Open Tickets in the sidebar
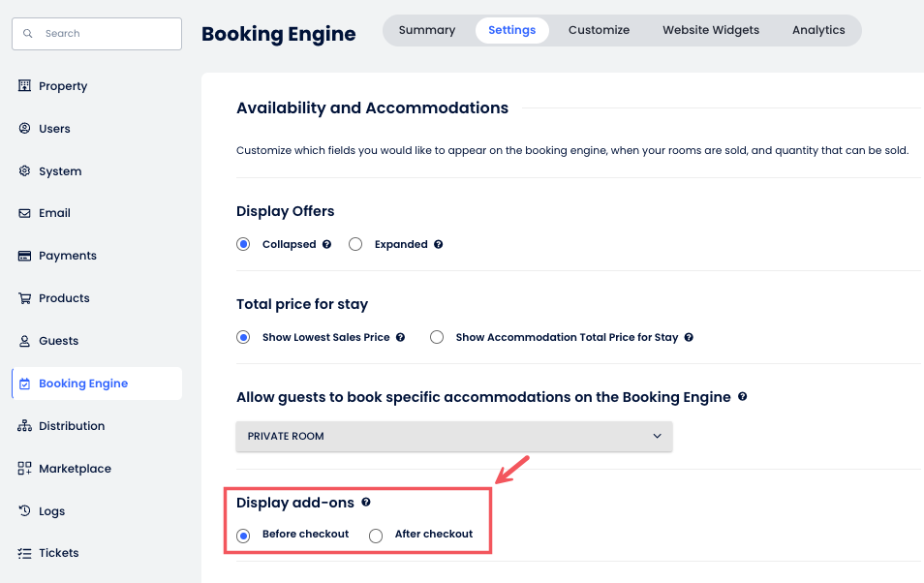Screen dimensions: 924x583 (x=58, y=553)
